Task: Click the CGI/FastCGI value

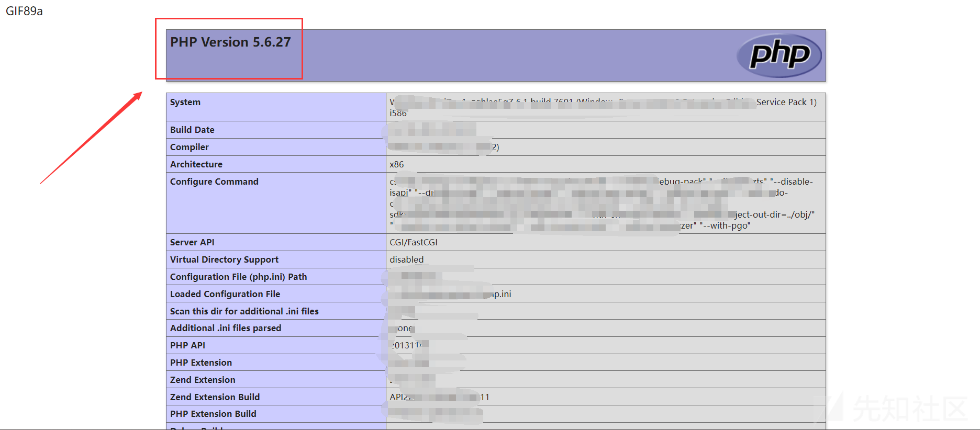Action: (x=414, y=242)
